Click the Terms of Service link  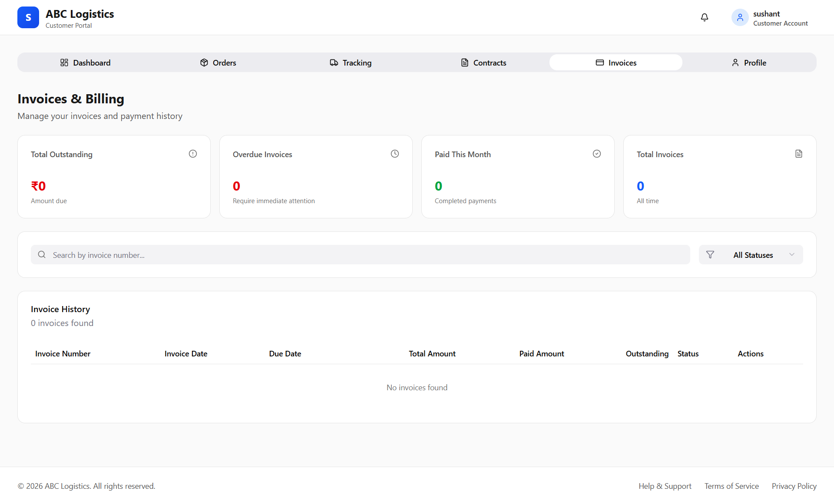(x=731, y=486)
